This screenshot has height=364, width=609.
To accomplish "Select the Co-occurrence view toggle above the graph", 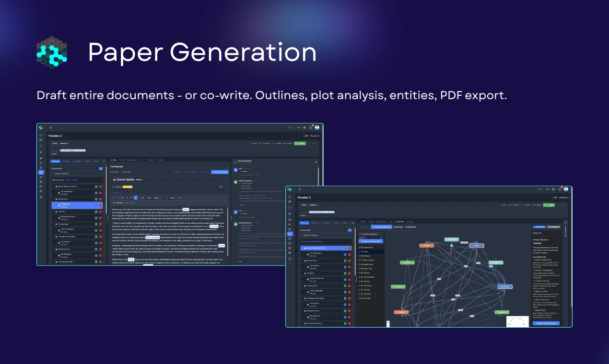I will click(x=553, y=227).
